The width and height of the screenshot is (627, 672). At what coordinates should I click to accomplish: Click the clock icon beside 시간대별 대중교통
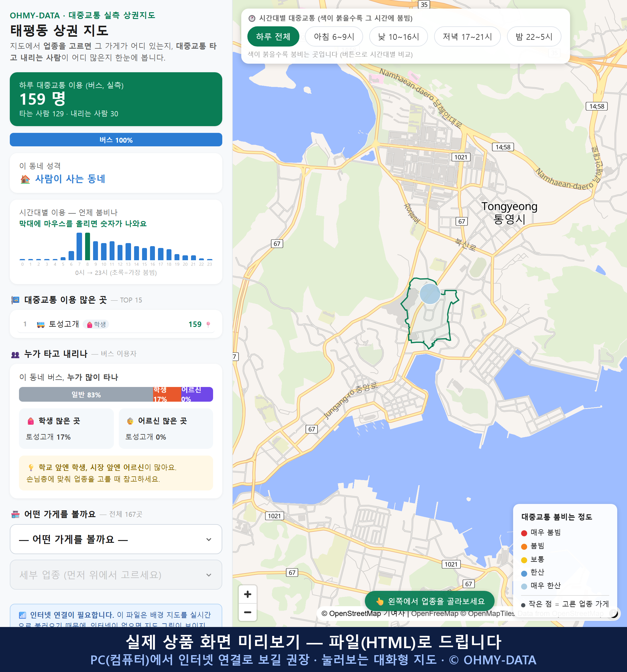[x=252, y=18]
